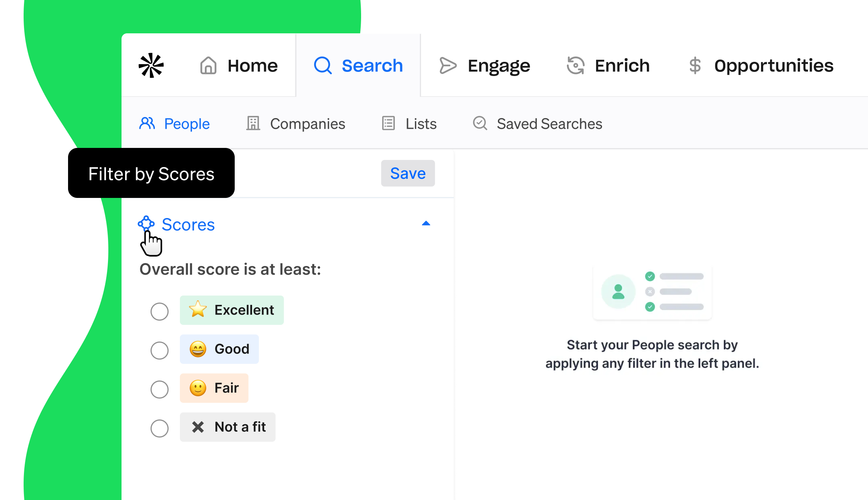Choose the Not a fit option

point(159,428)
